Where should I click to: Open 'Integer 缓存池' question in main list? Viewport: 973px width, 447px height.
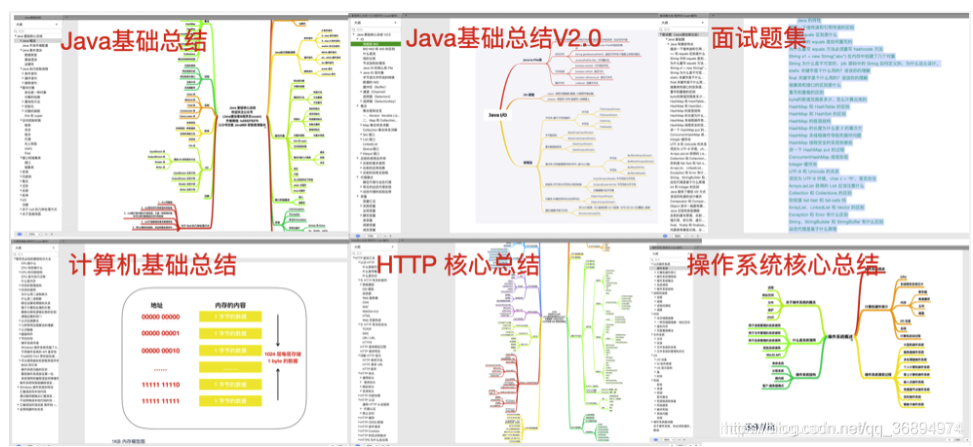click(x=803, y=164)
